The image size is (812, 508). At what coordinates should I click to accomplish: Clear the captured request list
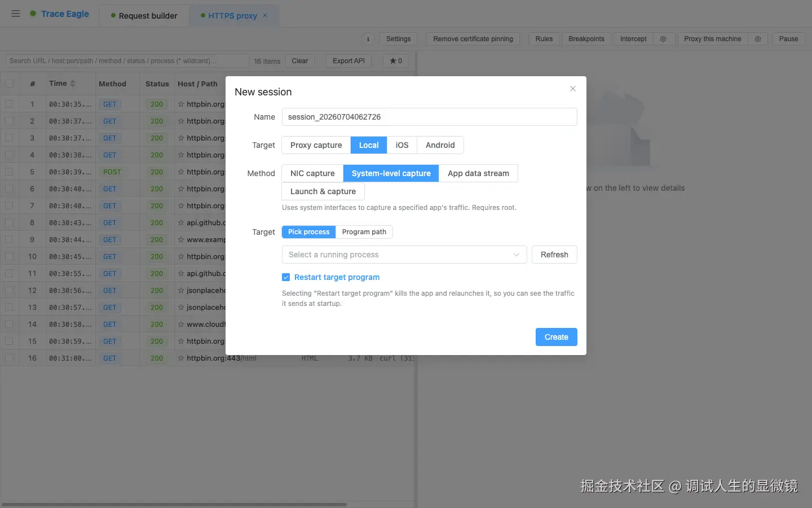point(300,61)
